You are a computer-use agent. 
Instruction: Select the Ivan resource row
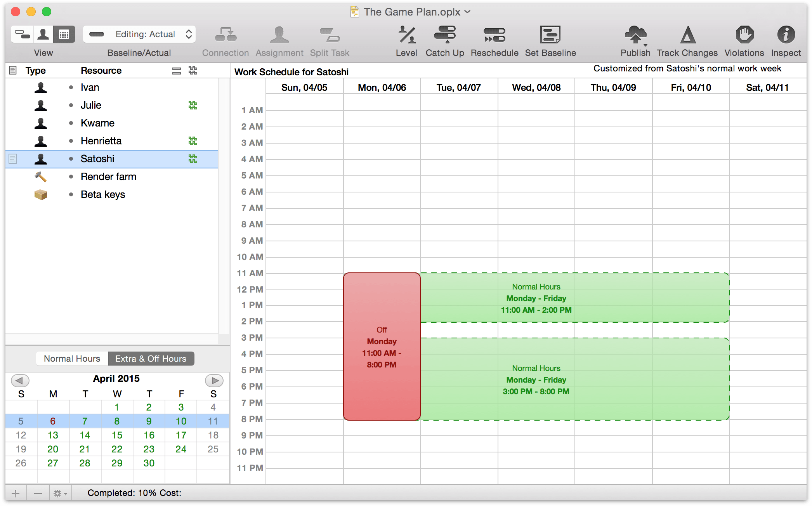pos(112,87)
